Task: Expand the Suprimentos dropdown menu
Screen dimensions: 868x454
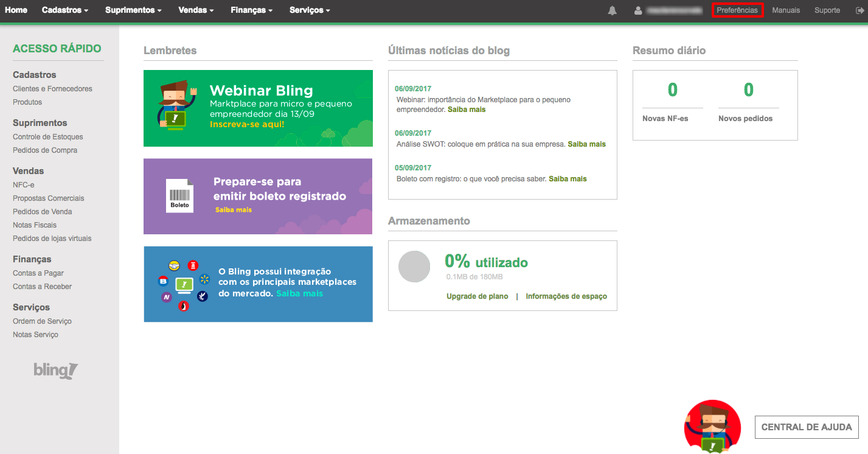Action: [x=133, y=10]
